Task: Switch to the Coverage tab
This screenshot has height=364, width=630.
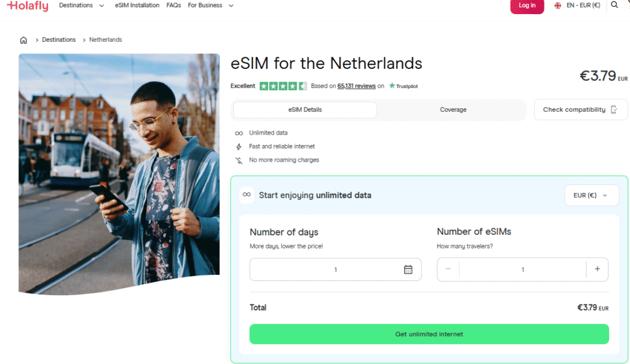Action: pyautogui.click(x=453, y=109)
